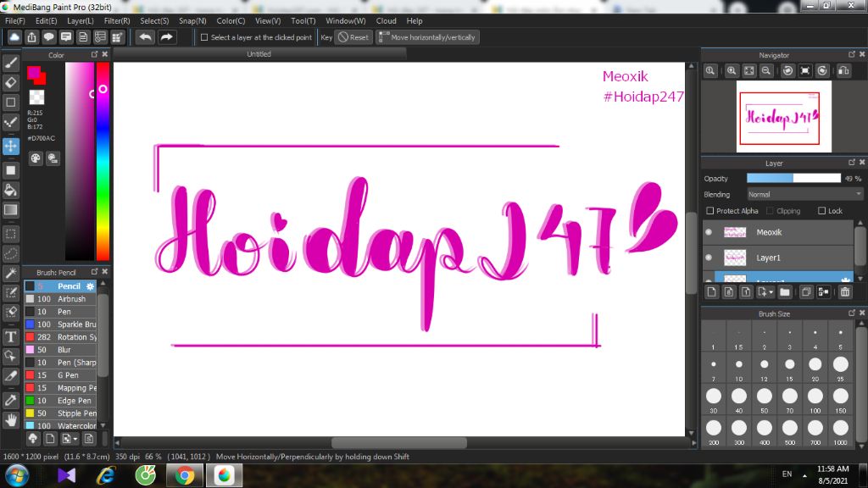The height and width of the screenshot is (488, 868).
Task: Click the rainbow hue bar
Action: pyautogui.click(x=103, y=161)
